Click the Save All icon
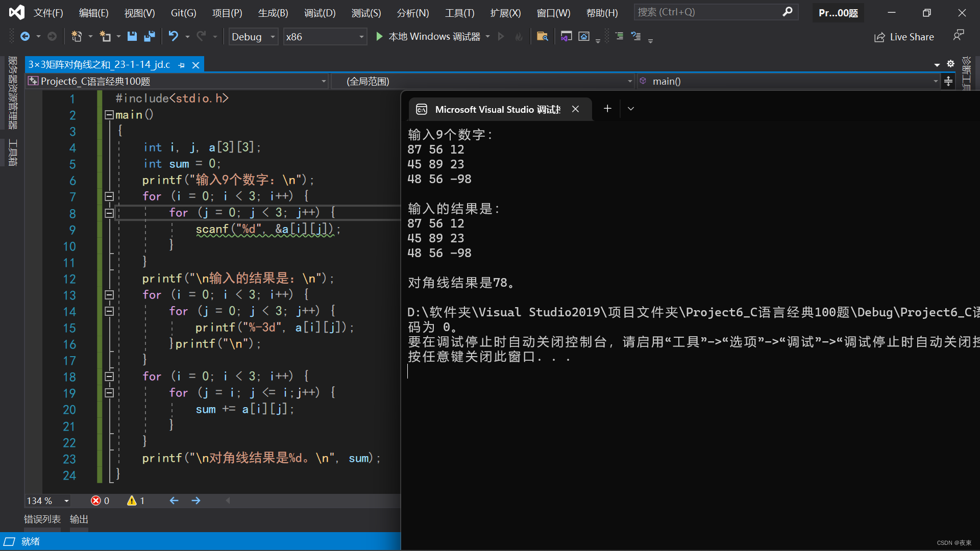 click(150, 36)
